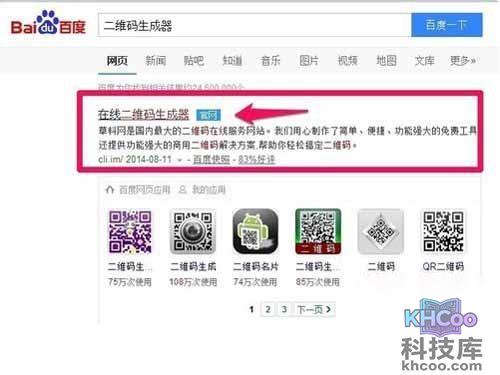Switch to the 图片 tab
The image size is (500, 375).
click(309, 61)
